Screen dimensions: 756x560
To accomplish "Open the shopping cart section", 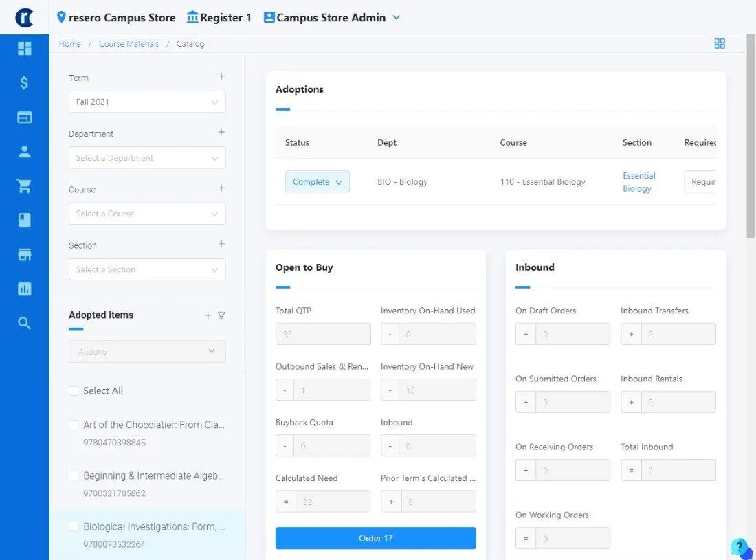I will pyautogui.click(x=24, y=186).
